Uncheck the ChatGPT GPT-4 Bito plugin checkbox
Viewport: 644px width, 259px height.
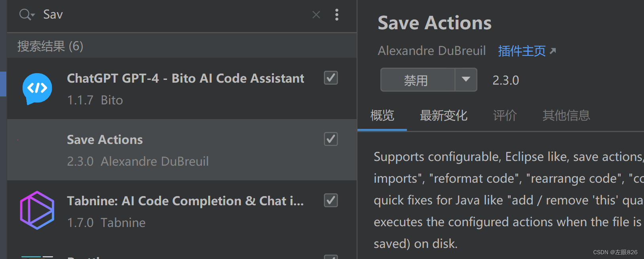point(331,78)
